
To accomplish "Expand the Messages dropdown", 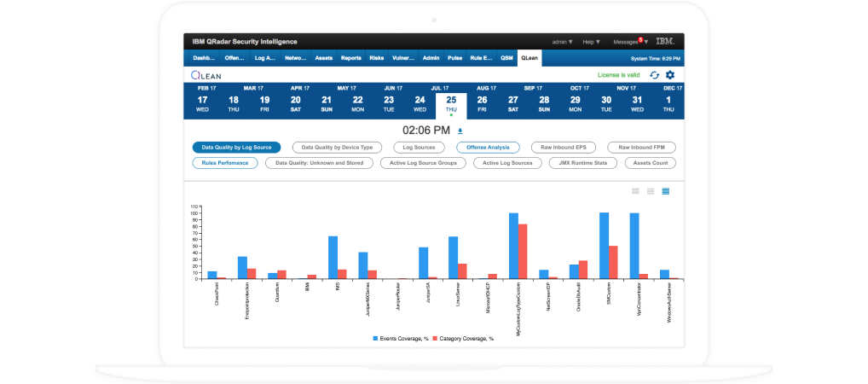I will [x=630, y=42].
